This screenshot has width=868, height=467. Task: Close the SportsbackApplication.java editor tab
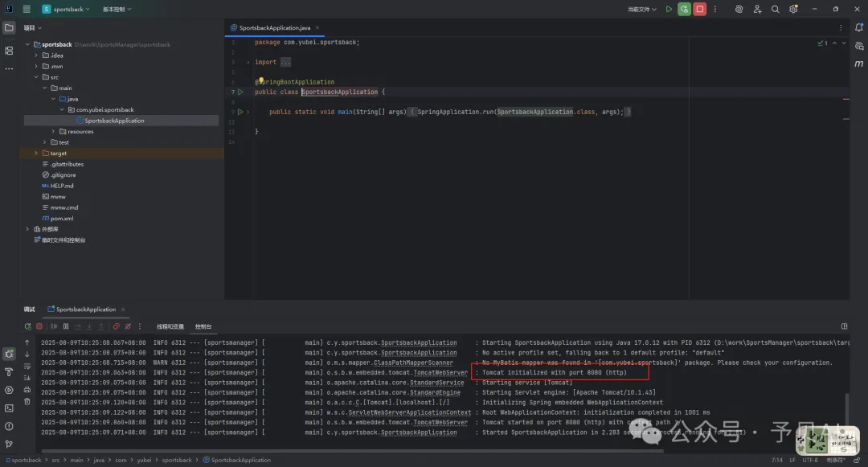[x=317, y=27]
